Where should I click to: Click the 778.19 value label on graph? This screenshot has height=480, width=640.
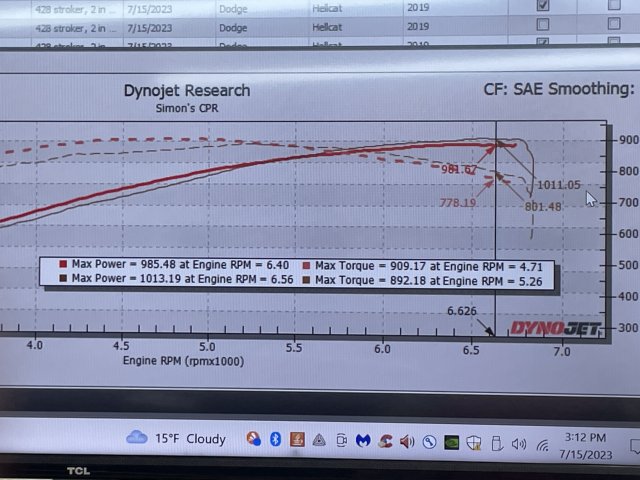(458, 202)
